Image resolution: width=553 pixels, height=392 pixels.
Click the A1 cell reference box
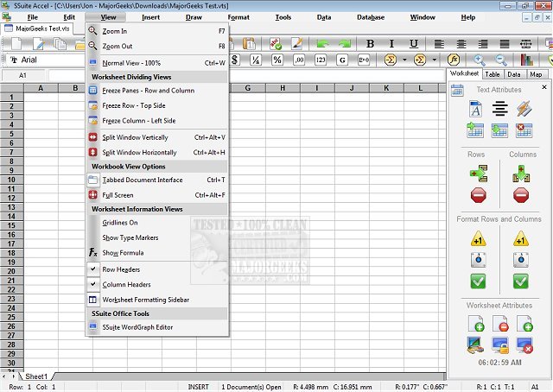pyautogui.click(x=23, y=75)
